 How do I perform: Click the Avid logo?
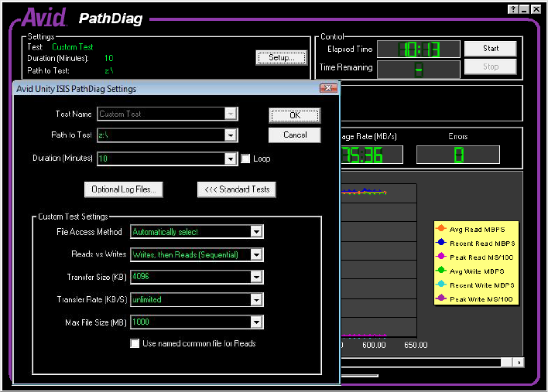click(44, 17)
